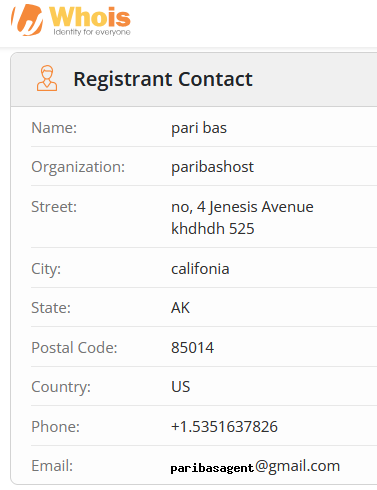Open the Whois 'Identity for everyone' tagline
This screenshot has width=377, height=490.
point(92,32)
